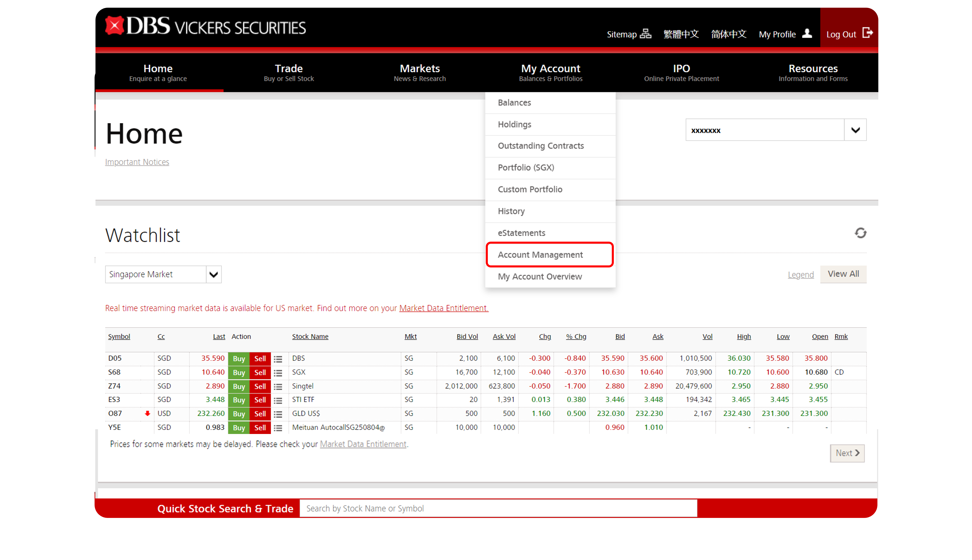
Task: Click the View All button
Action: [843, 274]
